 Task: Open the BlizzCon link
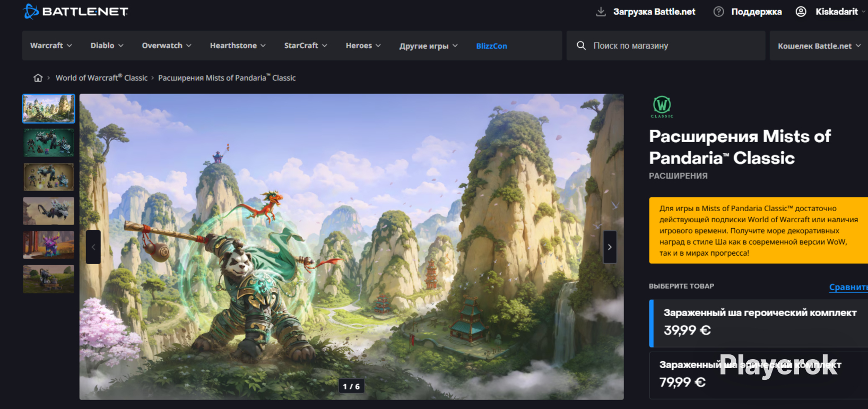(491, 46)
